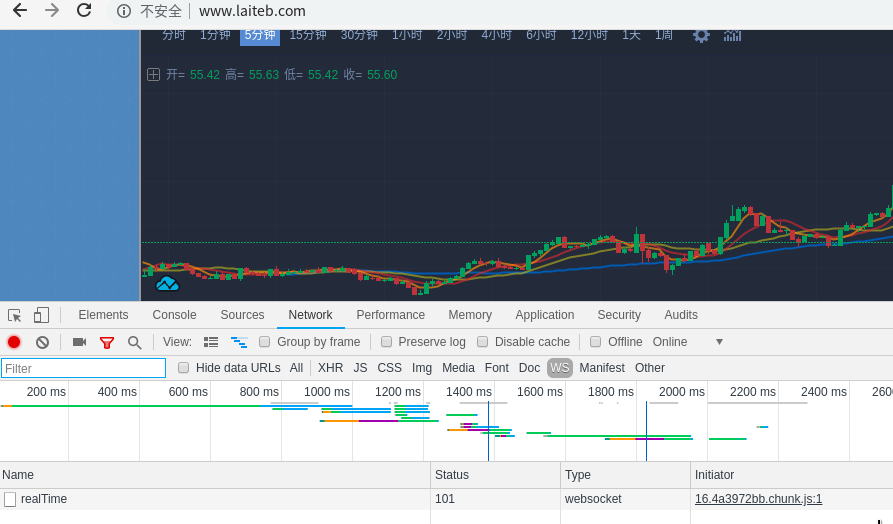Click the record network log button
Viewport: 893px width, 524px height.
click(x=14, y=342)
